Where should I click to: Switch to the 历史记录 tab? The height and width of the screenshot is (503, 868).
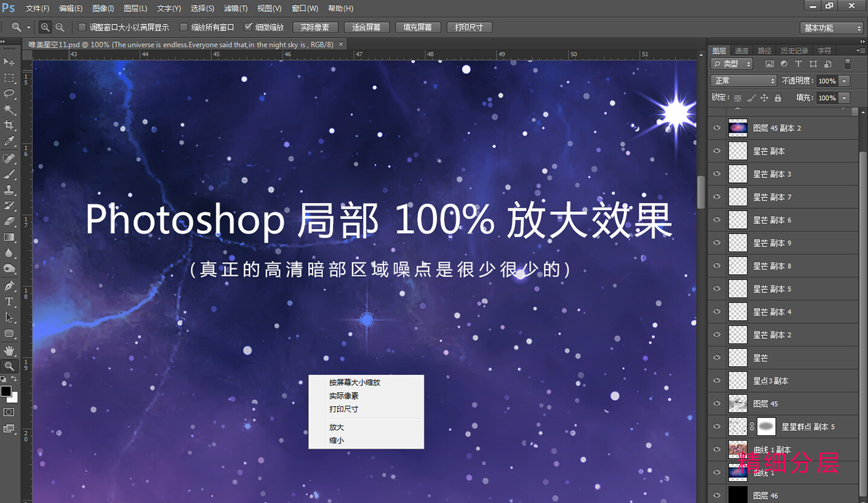pyautogui.click(x=794, y=50)
